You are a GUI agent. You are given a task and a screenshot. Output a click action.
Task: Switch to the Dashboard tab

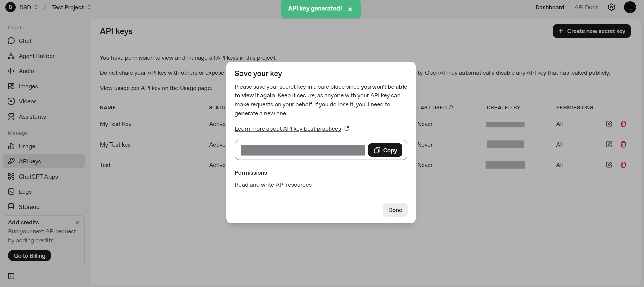click(550, 7)
